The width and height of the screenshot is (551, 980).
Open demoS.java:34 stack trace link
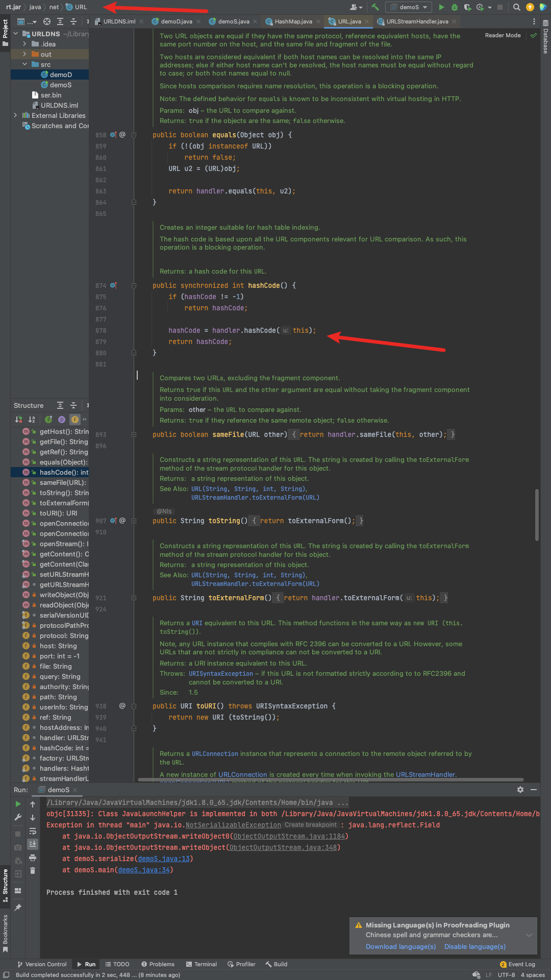(x=144, y=870)
